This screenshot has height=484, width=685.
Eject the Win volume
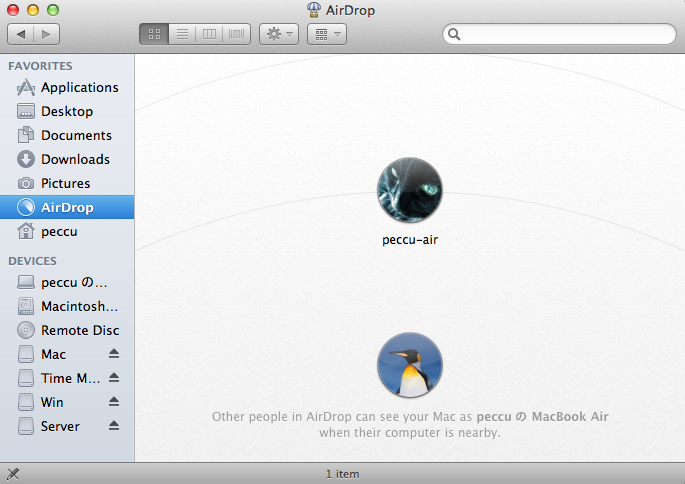pos(114,401)
